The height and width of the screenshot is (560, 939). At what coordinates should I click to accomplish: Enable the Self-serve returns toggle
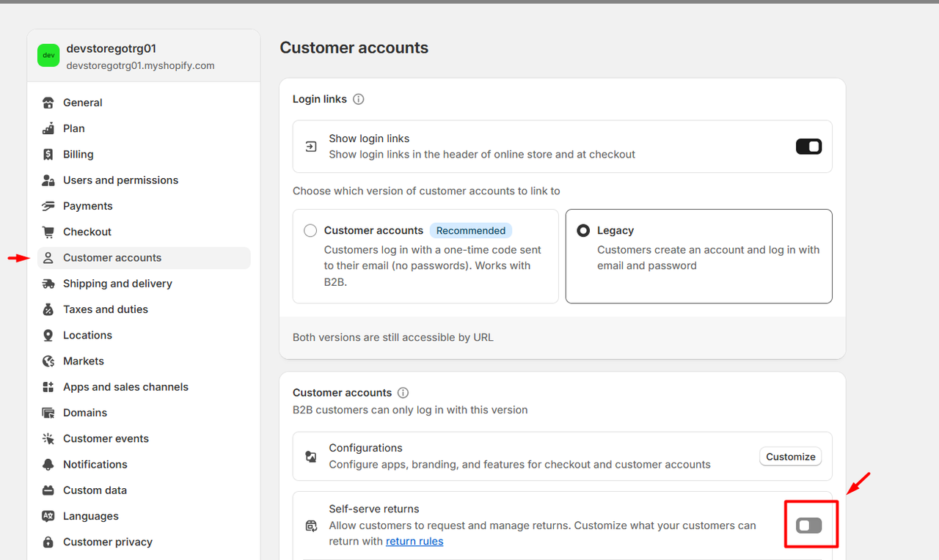[808, 526]
